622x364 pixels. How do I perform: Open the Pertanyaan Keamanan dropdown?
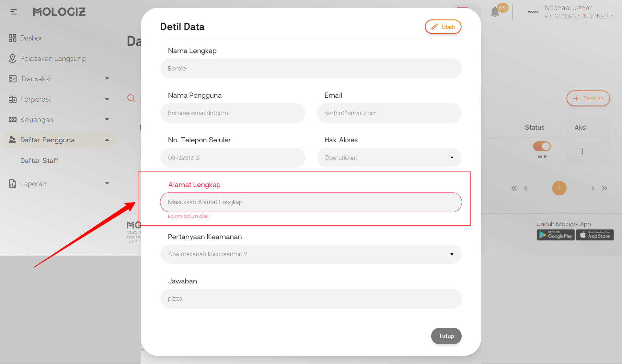point(311,254)
